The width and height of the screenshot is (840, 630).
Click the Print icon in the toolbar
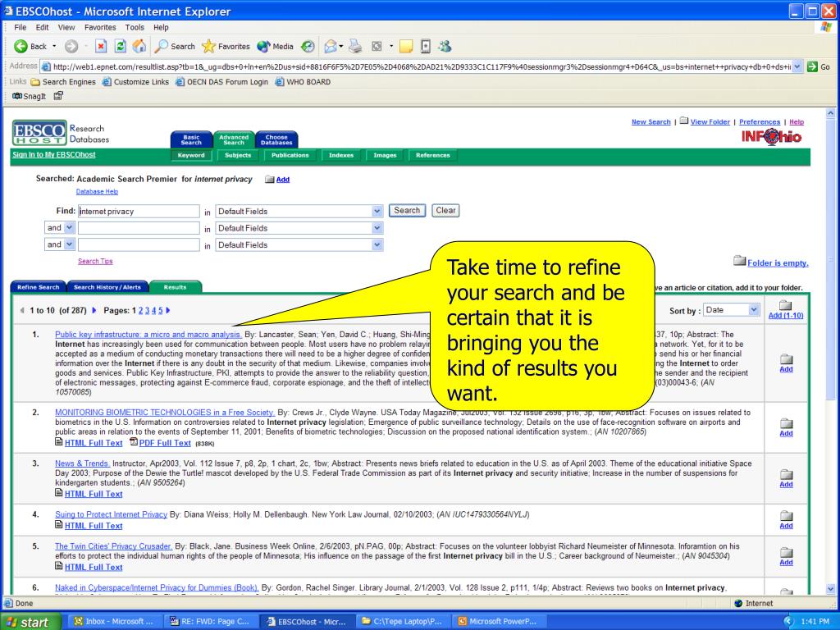355,47
